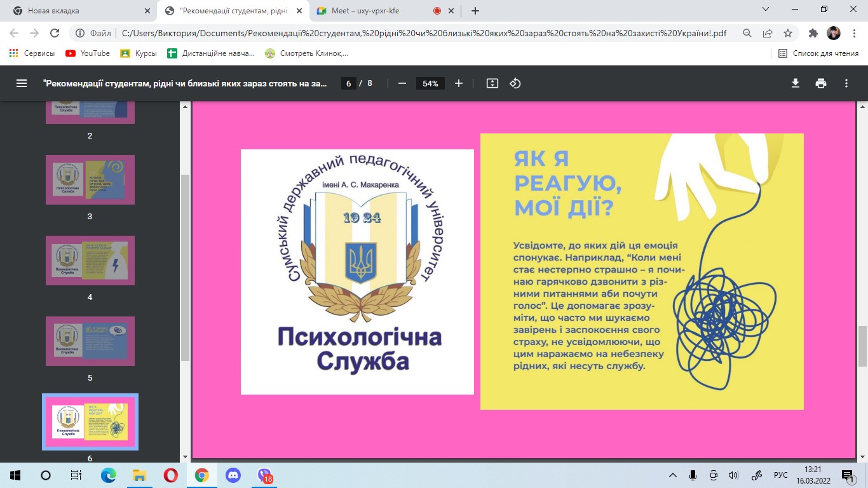This screenshot has height=488, width=868.
Task: Select page 3 thumbnail
Action: 90,180
